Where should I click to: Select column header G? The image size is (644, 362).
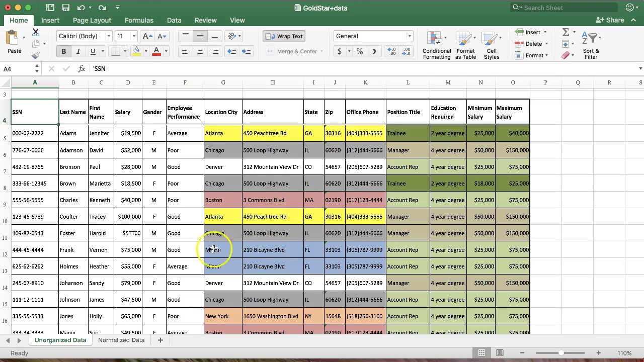(x=223, y=82)
